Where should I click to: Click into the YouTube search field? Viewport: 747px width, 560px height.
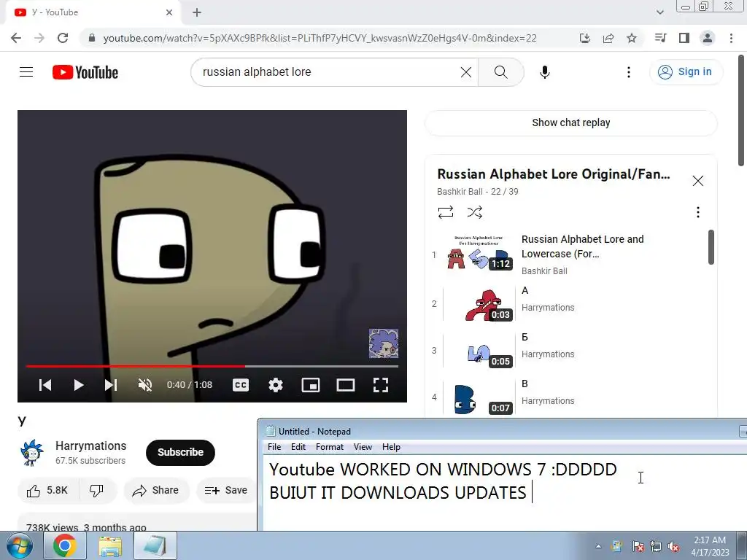329,72
